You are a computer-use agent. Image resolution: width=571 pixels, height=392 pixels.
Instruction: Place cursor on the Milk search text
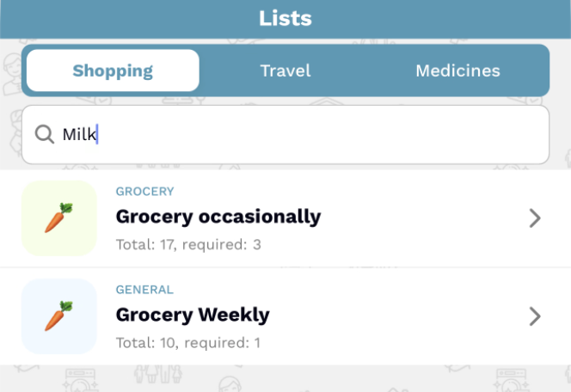79,134
